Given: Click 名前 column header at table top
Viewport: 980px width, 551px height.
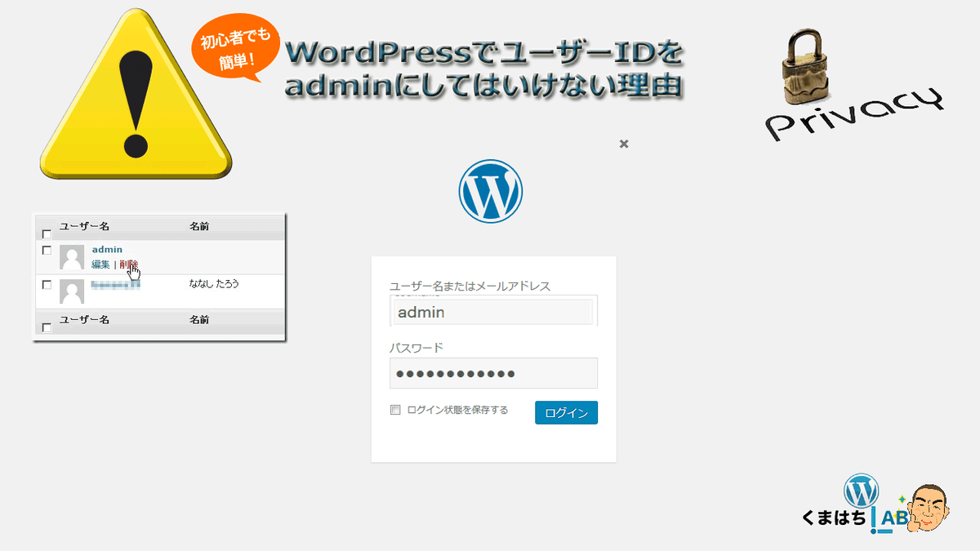Looking at the screenshot, I should 199,226.
